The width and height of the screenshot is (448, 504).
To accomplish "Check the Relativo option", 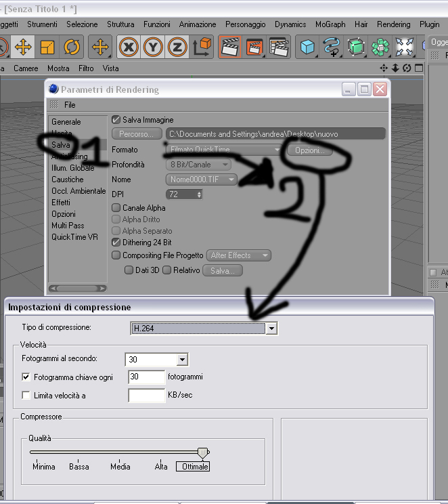I will pos(166,270).
